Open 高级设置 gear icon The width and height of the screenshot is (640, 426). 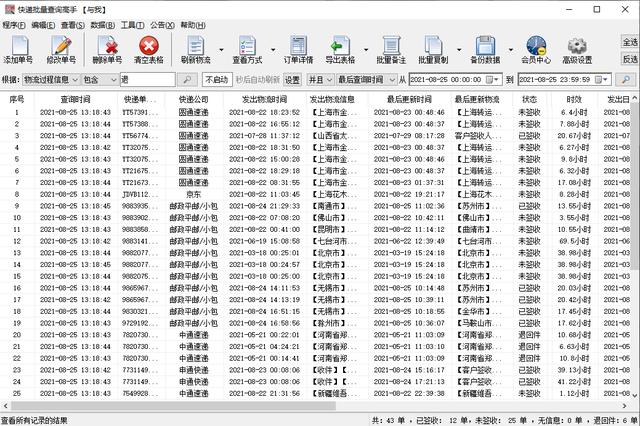577,47
